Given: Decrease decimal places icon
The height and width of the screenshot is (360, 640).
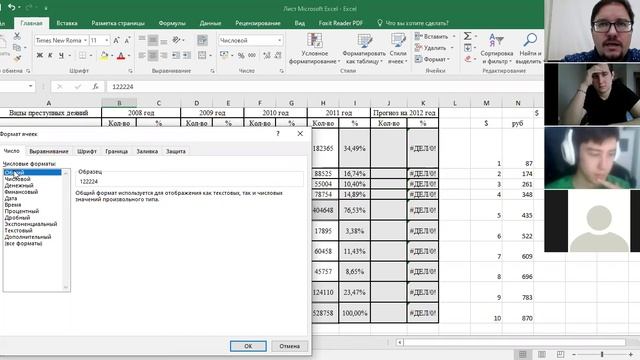Looking at the screenshot, I should click(x=278, y=56).
